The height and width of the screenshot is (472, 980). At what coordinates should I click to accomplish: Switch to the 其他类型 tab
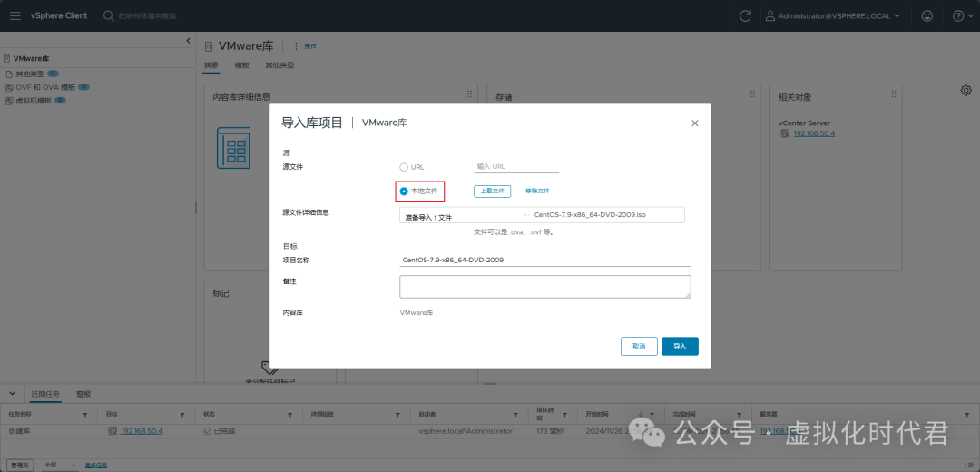(279, 65)
